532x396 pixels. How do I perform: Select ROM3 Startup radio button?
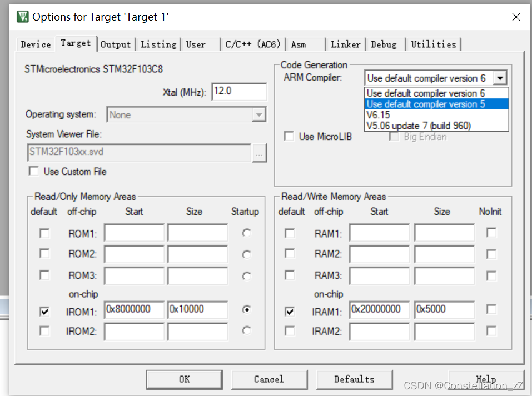pyautogui.click(x=247, y=277)
